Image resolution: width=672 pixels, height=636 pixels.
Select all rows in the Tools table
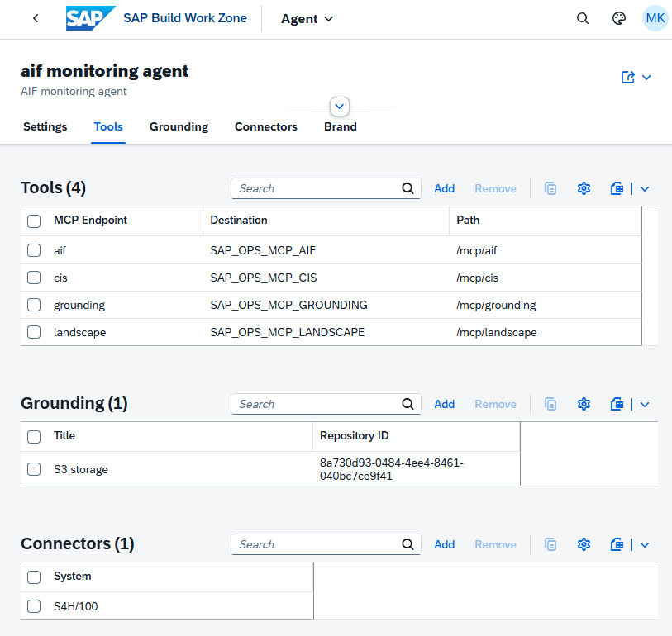(34, 221)
